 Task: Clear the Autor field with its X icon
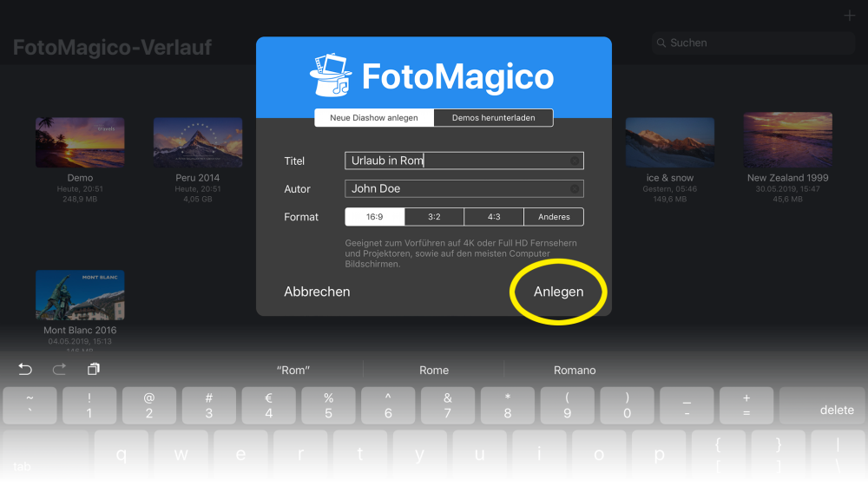pyautogui.click(x=575, y=188)
